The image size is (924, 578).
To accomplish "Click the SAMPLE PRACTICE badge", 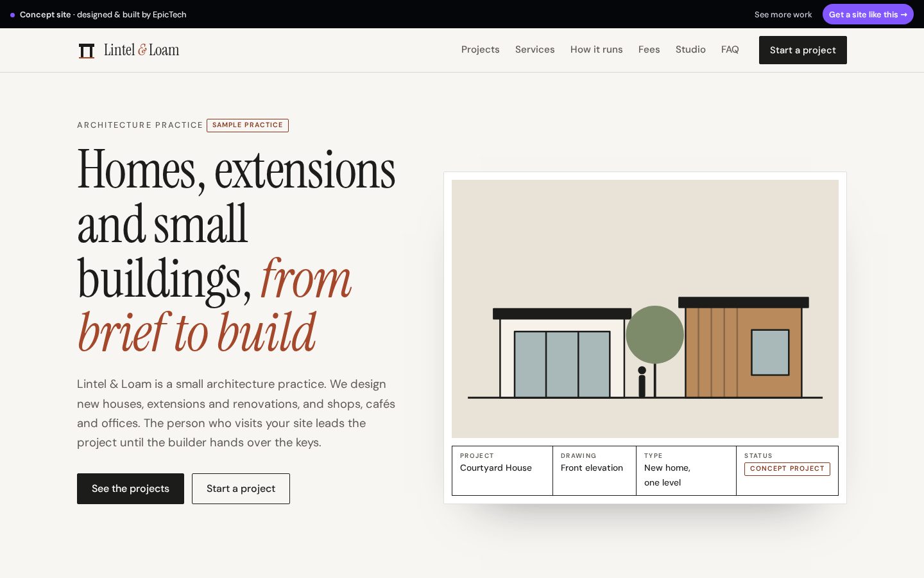I will (x=248, y=125).
